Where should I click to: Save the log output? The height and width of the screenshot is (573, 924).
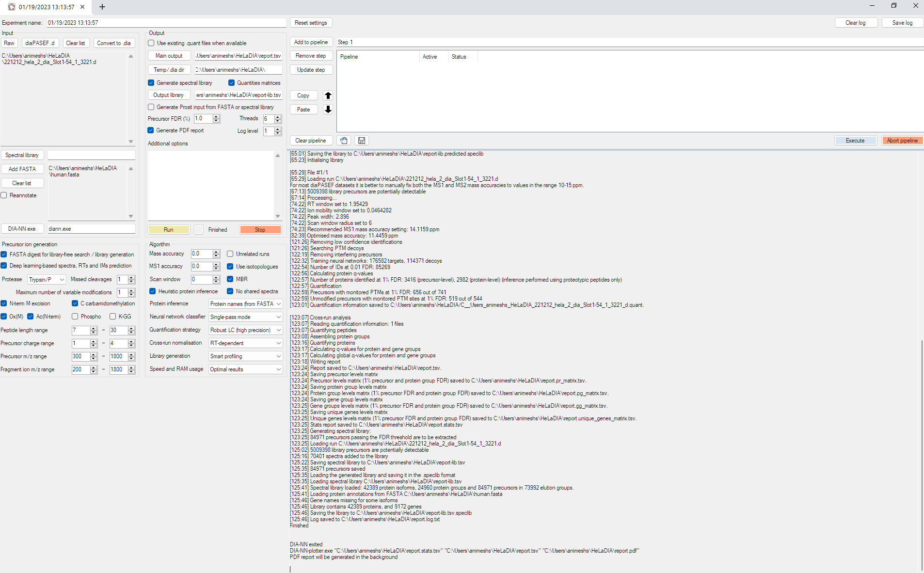point(902,22)
